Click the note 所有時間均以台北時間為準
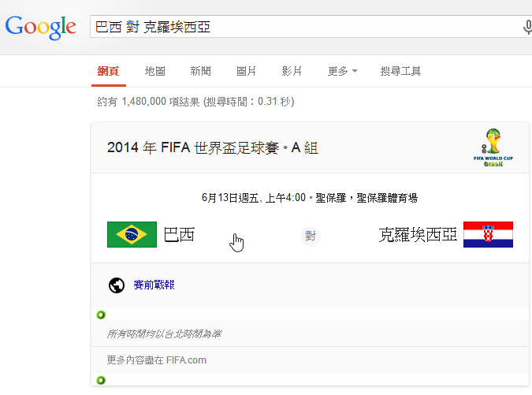This screenshot has height=395, width=532. coord(164,334)
